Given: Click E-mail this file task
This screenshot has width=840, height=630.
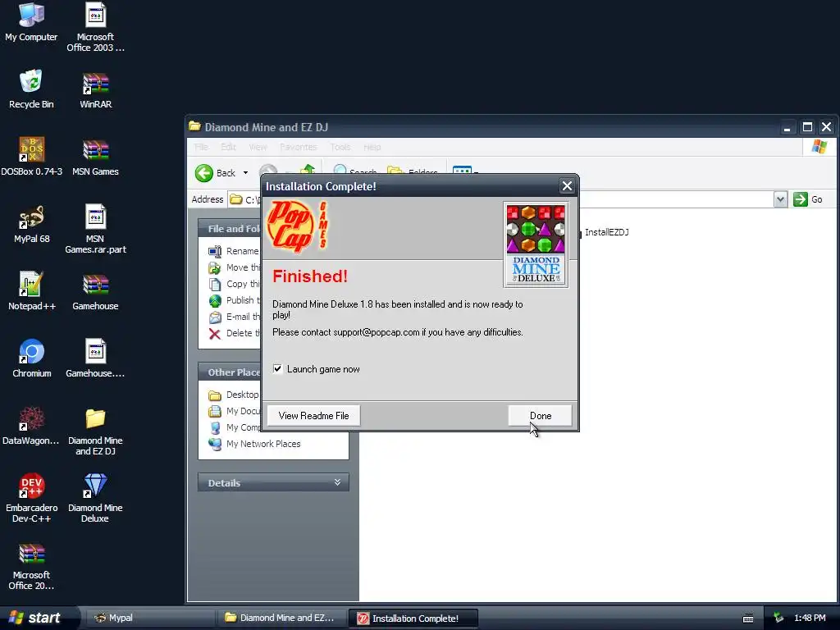Looking at the screenshot, I should [x=234, y=317].
